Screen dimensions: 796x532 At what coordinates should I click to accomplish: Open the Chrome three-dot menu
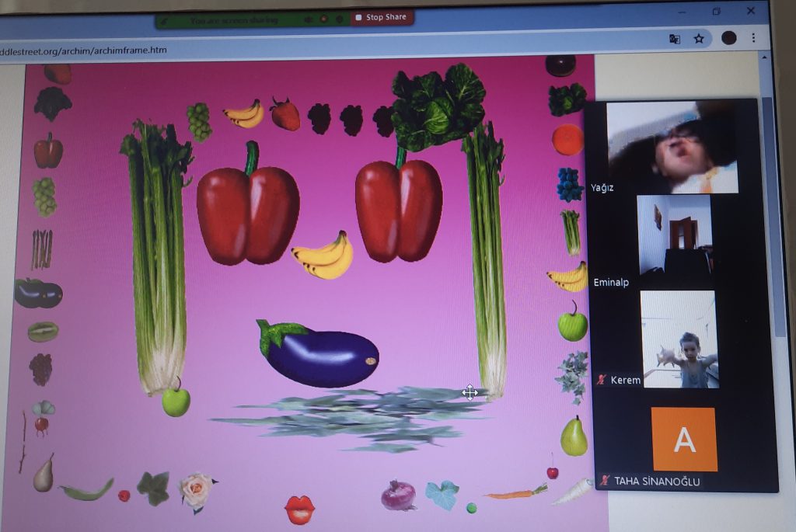click(753, 38)
